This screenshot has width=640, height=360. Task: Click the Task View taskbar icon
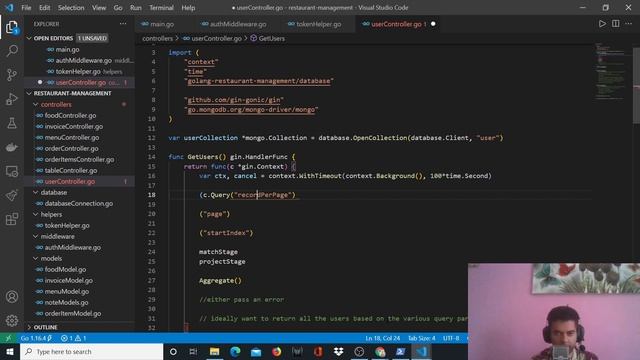coord(193,351)
